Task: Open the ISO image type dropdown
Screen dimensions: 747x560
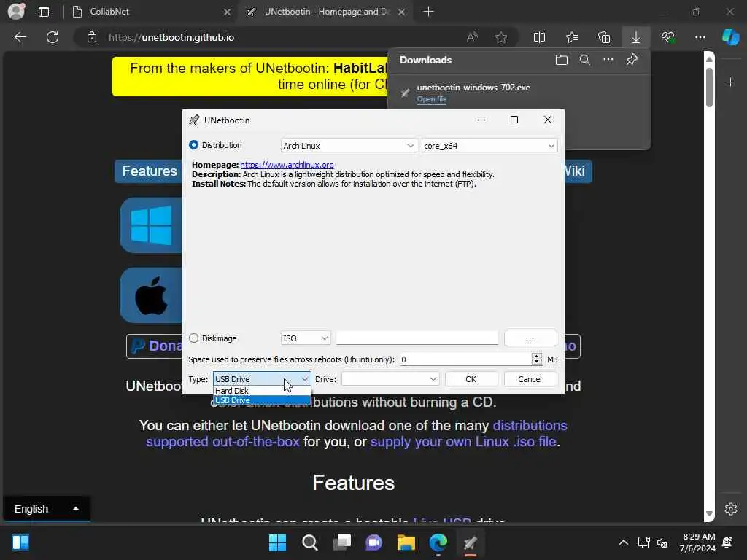Action: [306, 338]
